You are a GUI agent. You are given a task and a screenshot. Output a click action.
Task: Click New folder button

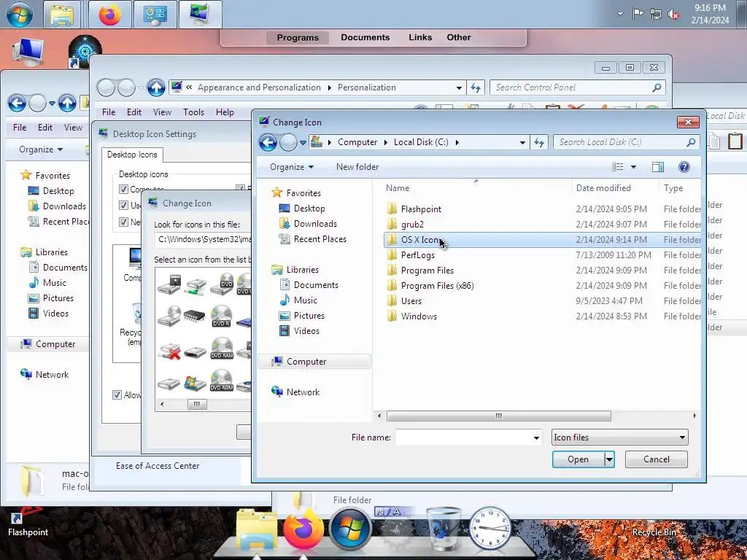357,167
